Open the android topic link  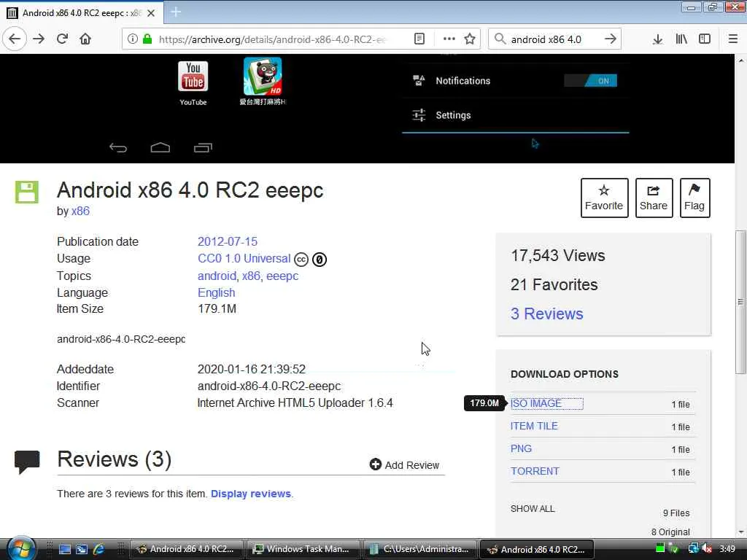(217, 276)
